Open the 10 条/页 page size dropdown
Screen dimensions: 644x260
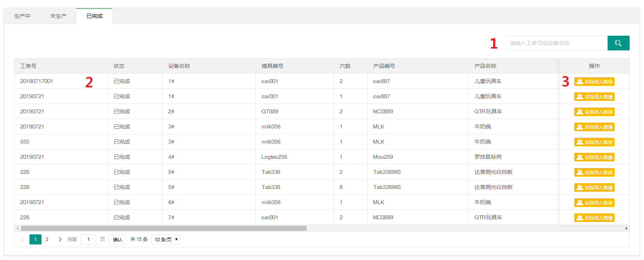(x=166, y=239)
